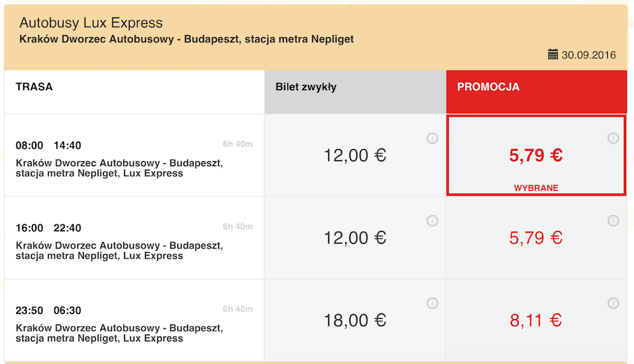Show info for 16:00 regular ticket
Image resolution: width=634 pixels, height=364 pixels.
point(433,221)
